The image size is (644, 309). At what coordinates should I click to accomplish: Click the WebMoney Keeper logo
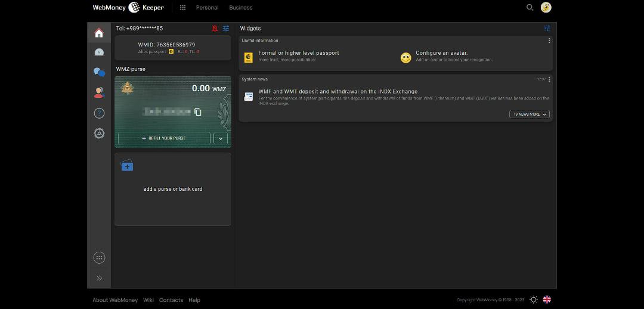click(128, 7)
